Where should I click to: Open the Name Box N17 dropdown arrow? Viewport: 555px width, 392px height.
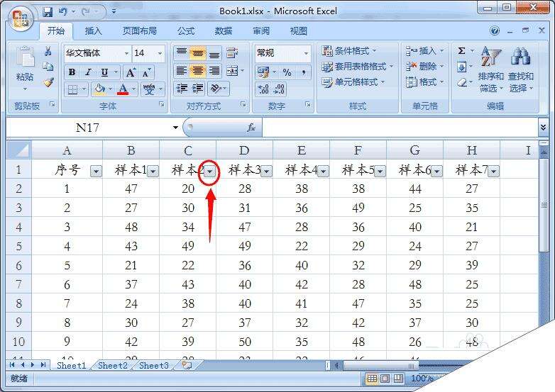175,128
